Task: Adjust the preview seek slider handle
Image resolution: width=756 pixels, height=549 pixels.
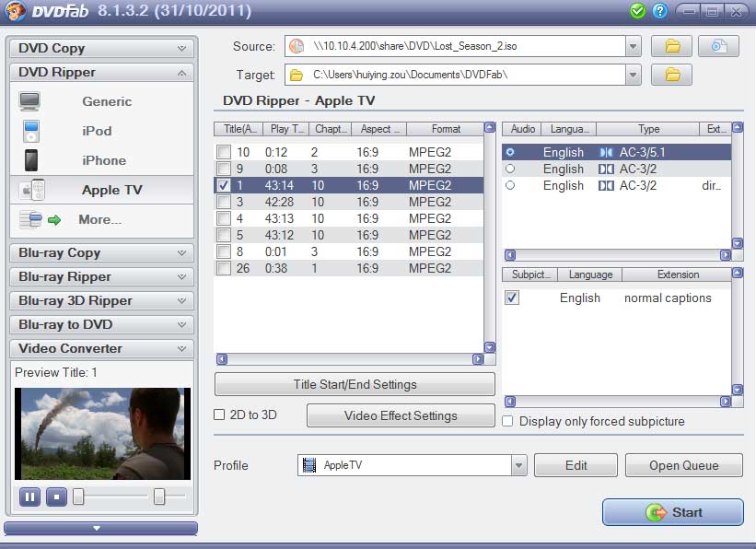Action: 78,496
